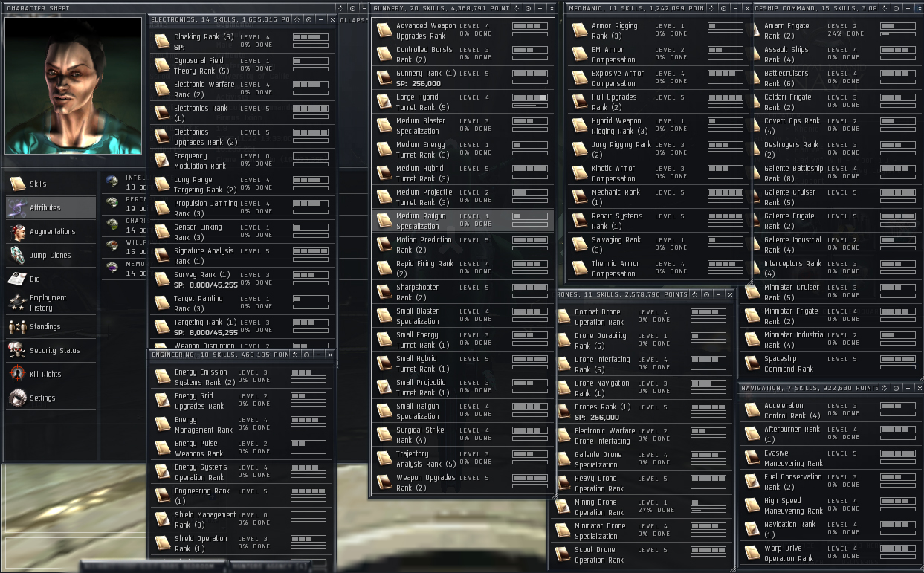Image resolution: width=924 pixels, height=573 pixels.
Task: Click Electronics window's circular pin icon
Action: 308,19
